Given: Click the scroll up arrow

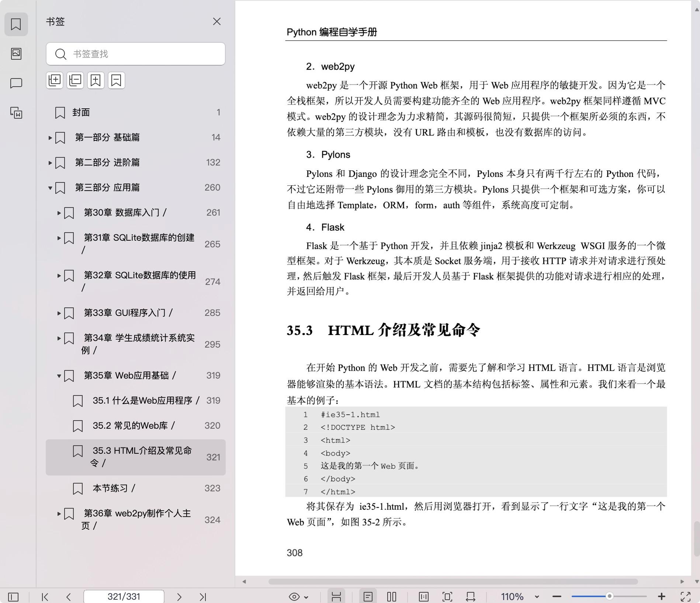Looking at the screenshot, I should tap(697, 10).
